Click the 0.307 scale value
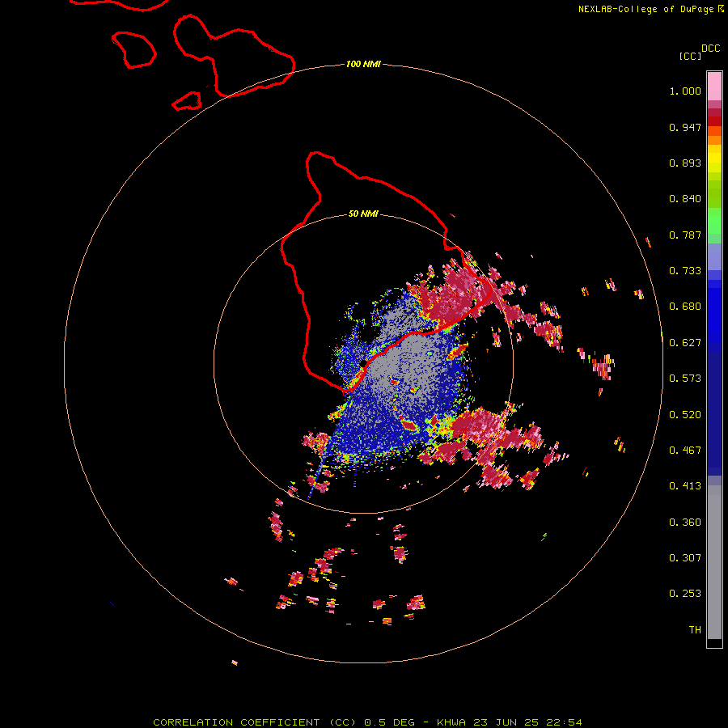The width and height of the screenshot is (728, 728). coord(685,558)
